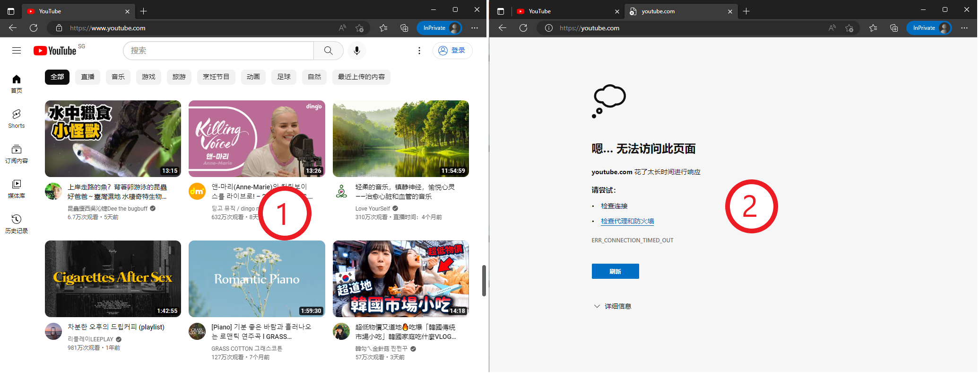Switch to the youtube.com error tab
This screenshot has width=980, height=373.
pos(679,11)
